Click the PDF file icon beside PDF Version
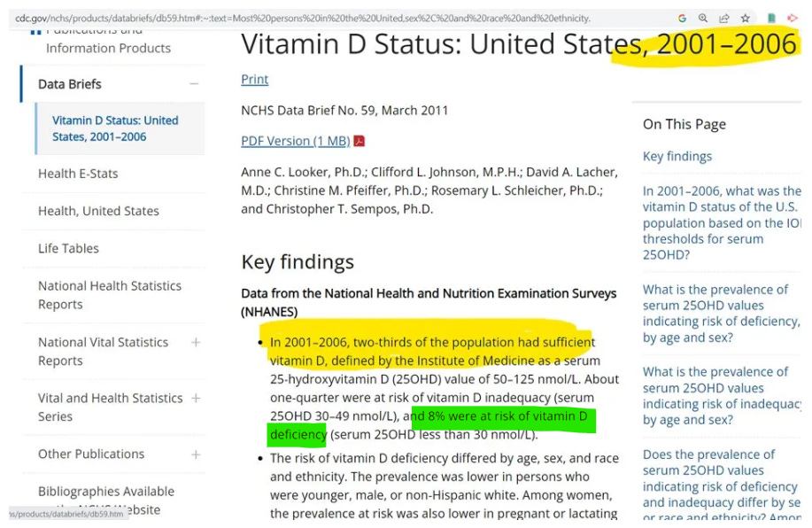Screen dimensions: 812x528 tap(360, 141)
